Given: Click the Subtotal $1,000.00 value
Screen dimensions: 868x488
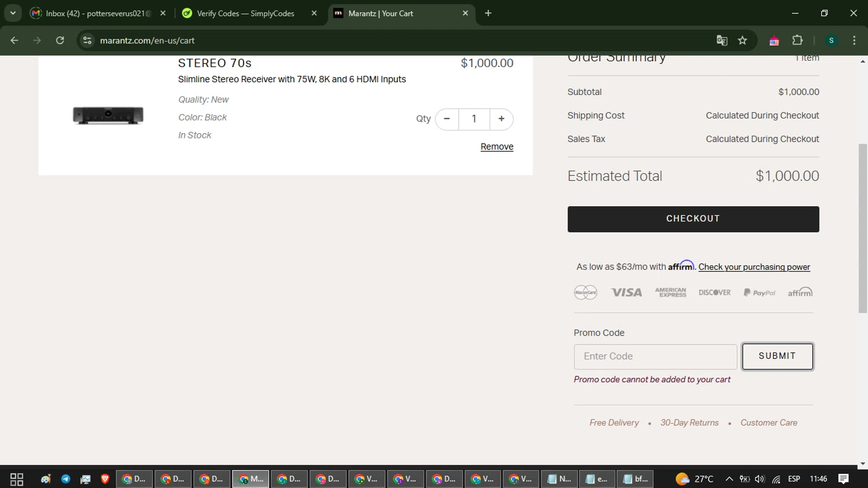Looking at the screenshot, I should click(799, 92).
